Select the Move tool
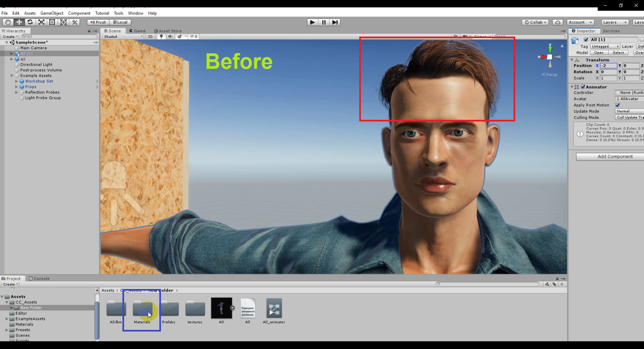Screen dimensions: 644x349 coord(19,22)
